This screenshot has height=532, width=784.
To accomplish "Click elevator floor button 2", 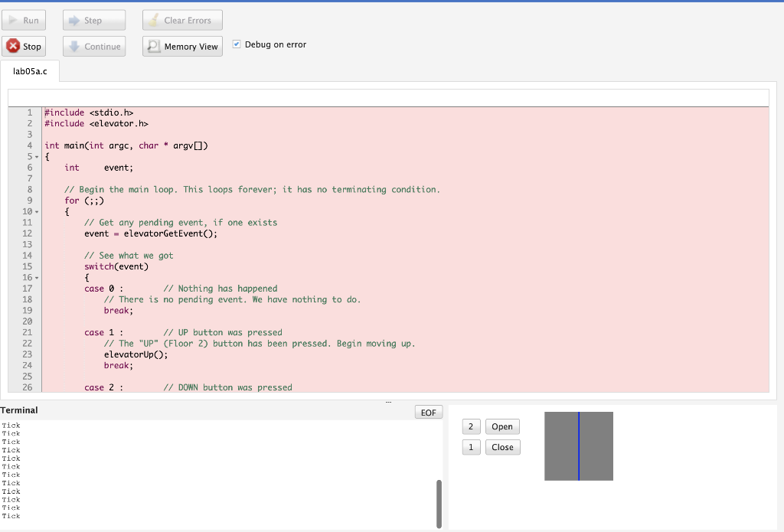I will click(471, 426).
